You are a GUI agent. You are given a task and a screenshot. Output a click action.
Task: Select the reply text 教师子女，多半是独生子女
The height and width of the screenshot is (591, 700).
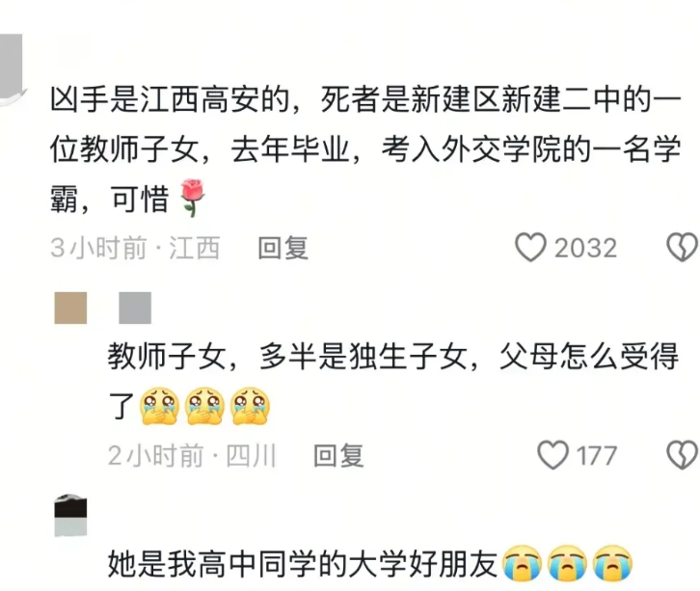click(392, 382)
